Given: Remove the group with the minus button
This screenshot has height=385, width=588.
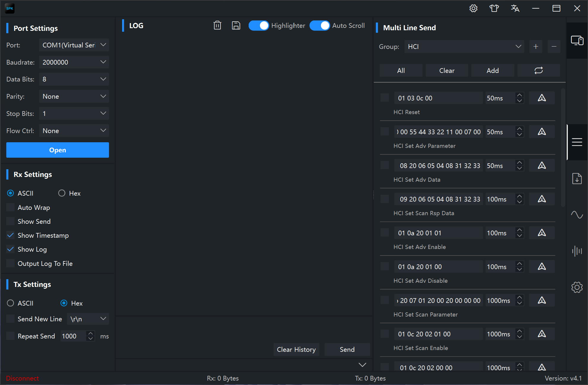Looking at the screenshot, I should (x=554, y=47).
